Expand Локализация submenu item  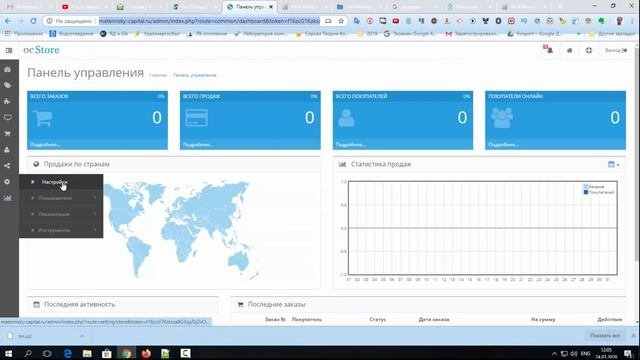[x=61, y=214]
